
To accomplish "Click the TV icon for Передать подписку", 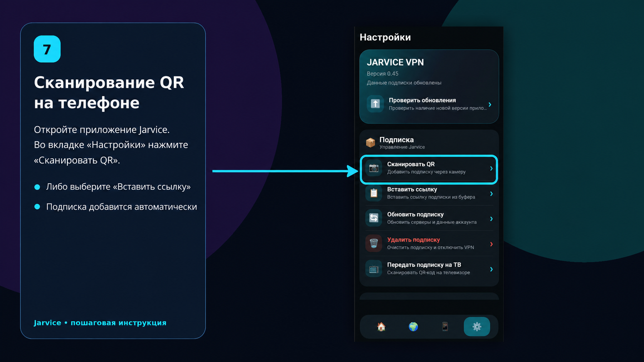I will [x=374, y=269].
